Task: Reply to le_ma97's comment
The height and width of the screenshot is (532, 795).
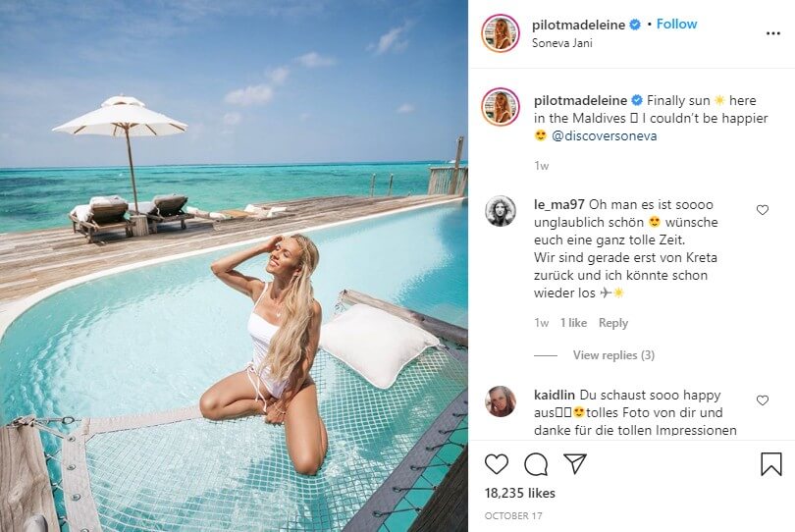Action: pyautogui.click(x=613, y=323)
